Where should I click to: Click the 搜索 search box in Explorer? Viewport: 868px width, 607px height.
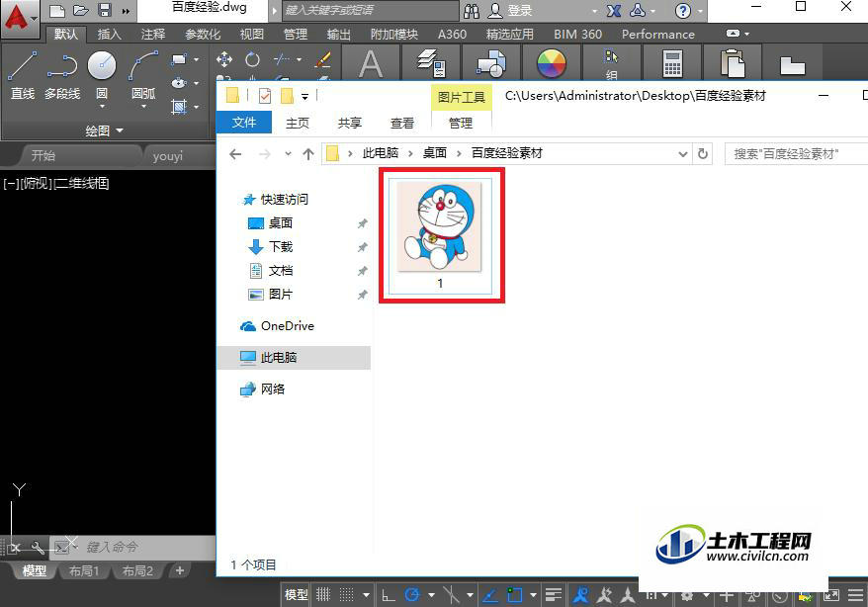pyautogui.click(x=796, y=154)
